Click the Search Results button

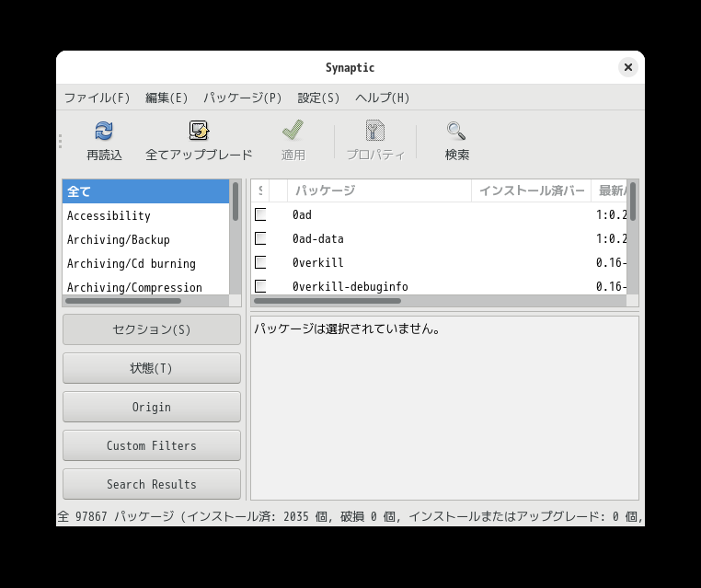click(152, 484)
